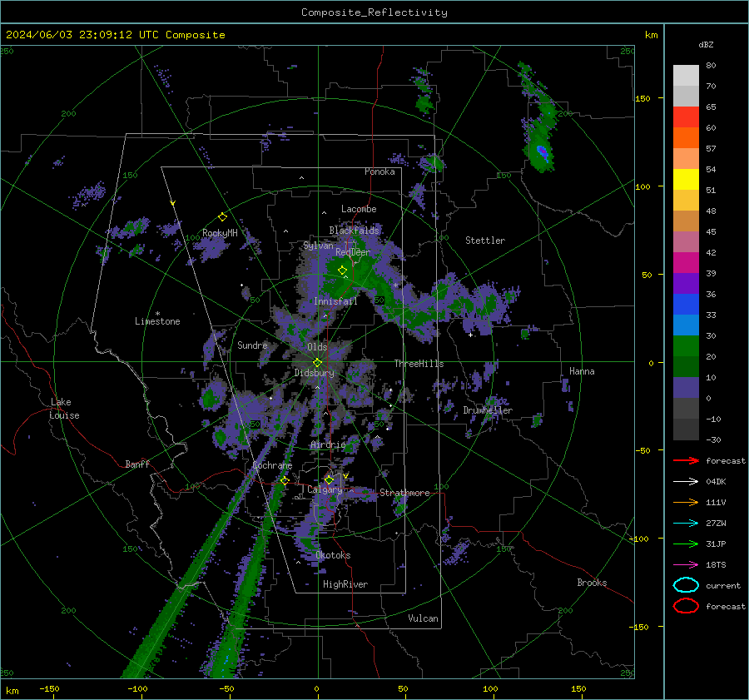Click the Airdrie town label
The height and width of the screenshot is (700, 749).
[328, 444]
